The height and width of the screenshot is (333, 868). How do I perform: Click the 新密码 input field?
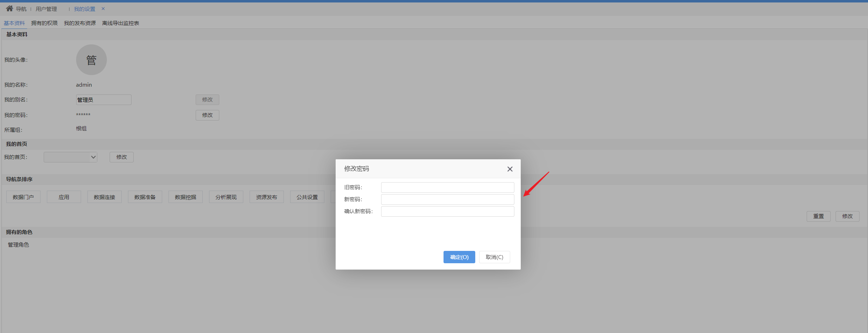[447, 199]
